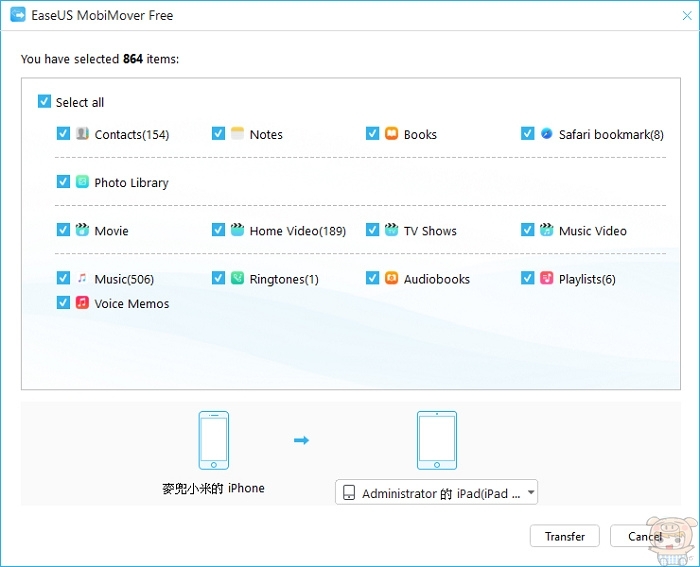700x567 pixels.
Task: Toggle the Music(506) checkbox
Action: 64,279
